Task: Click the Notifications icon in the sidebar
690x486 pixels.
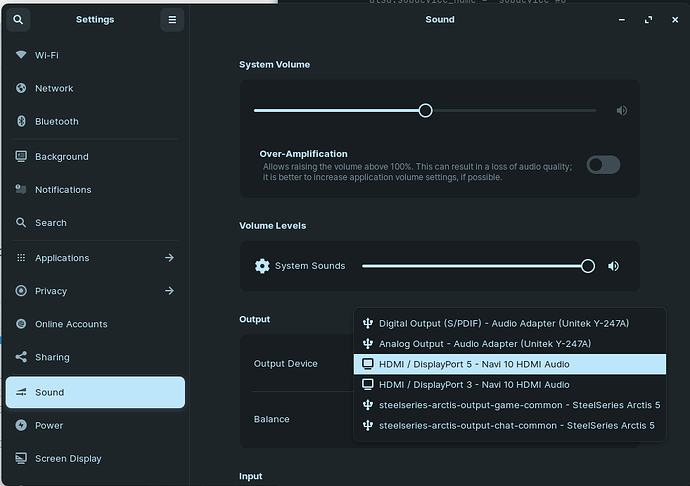Action: (21, 189)
